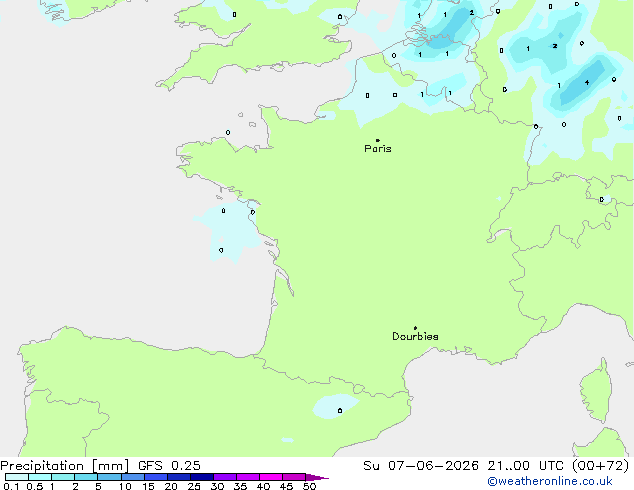Viewport: 634px width, 490px height.
Task: Click the '4' precipitation value over Germany
Action: point(587,82)
